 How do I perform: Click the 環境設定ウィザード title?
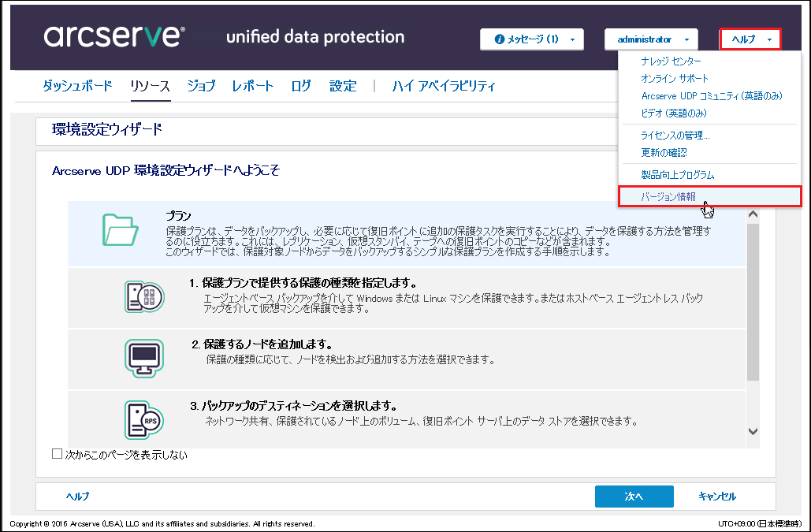(106, 129)
